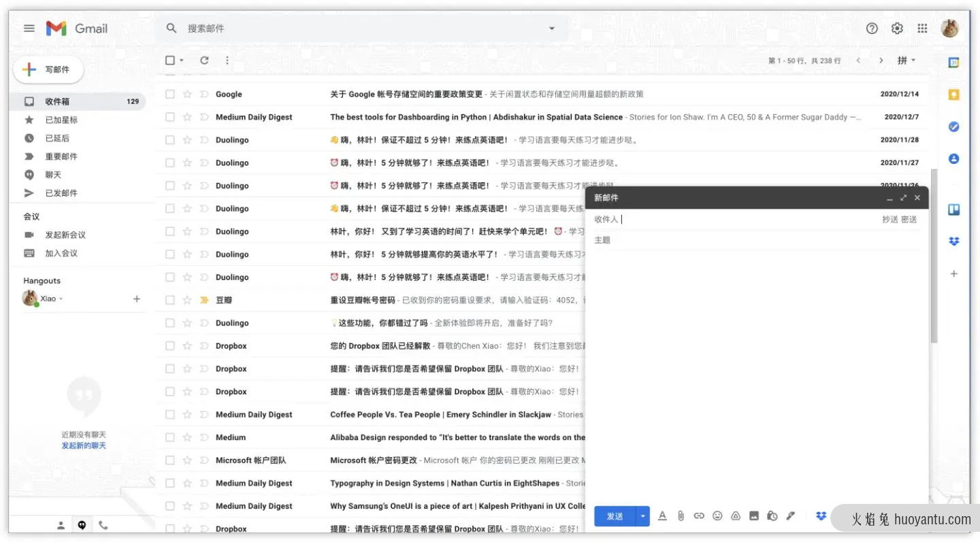This screenshot has height=542, width=980.
Task: Focus the 收件人 recipients field
Action: click(749, 220)
